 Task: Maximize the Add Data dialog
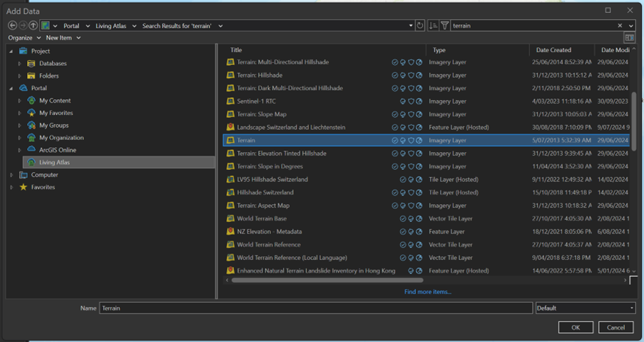(x=608, y=10)
